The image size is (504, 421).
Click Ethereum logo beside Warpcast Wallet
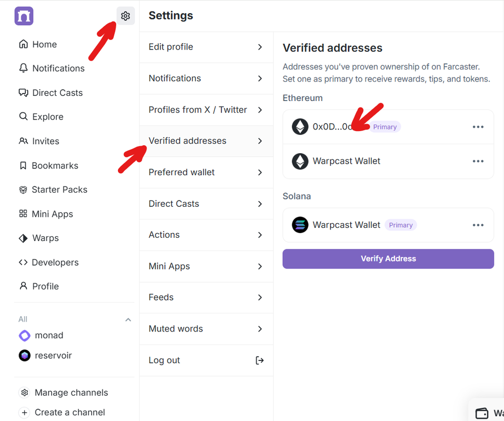(x=300, y=161)
